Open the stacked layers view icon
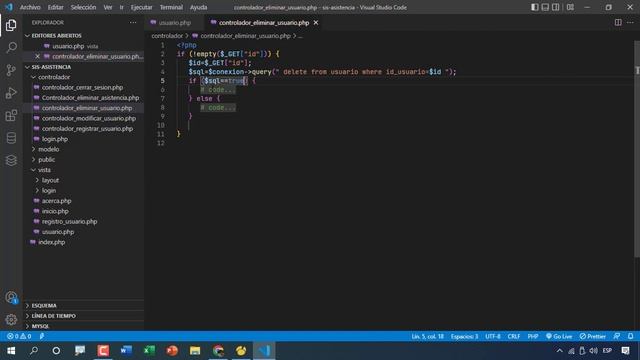 (11, 160)
